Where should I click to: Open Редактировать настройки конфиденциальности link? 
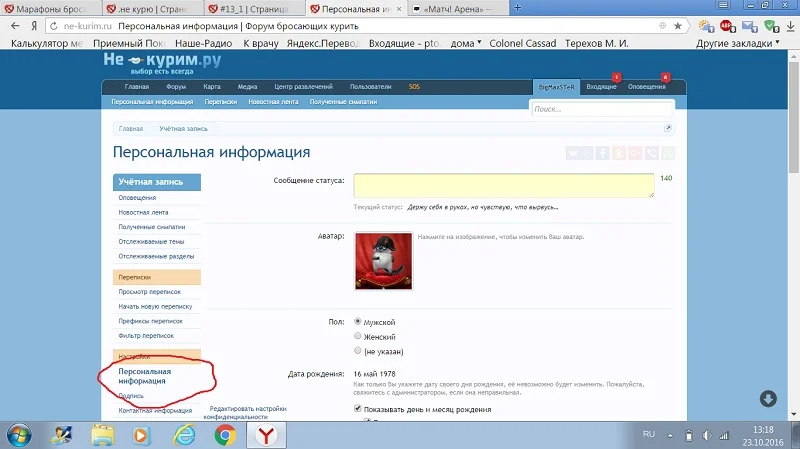(x=245, y=413)
